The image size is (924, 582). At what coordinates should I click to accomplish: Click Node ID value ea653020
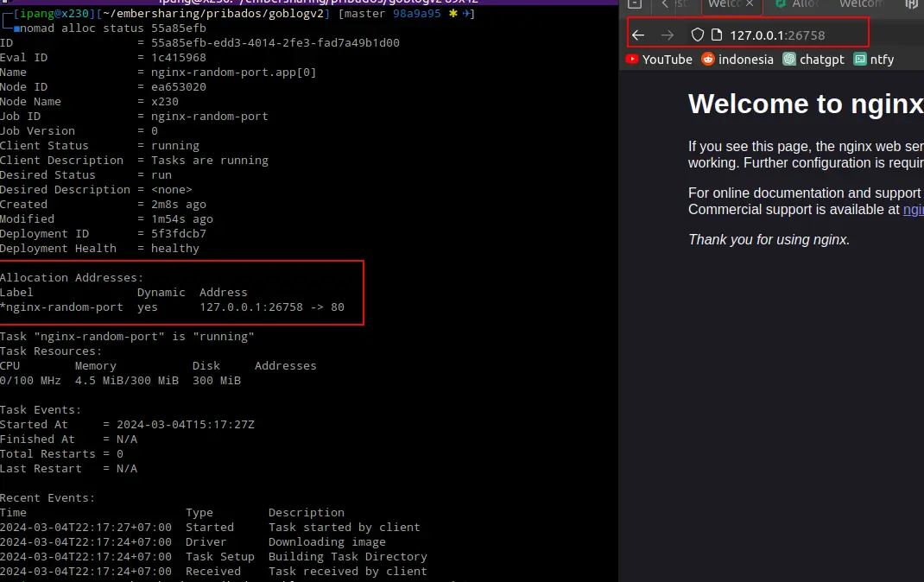pos(179,87)
